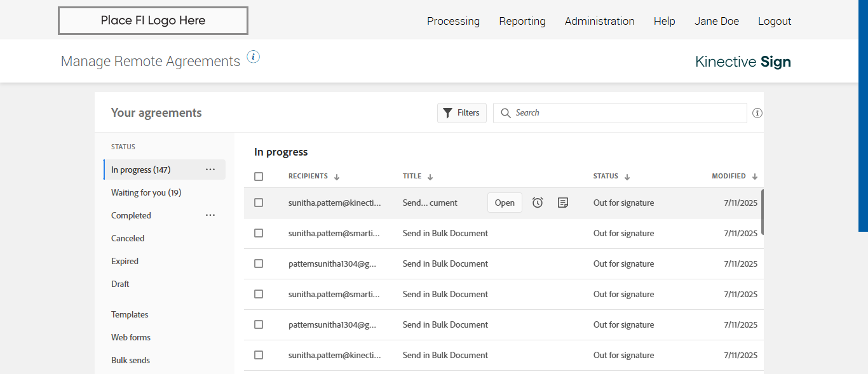Click the Search agreements input field
Viewport: 868px width, 374px height.
626,113
